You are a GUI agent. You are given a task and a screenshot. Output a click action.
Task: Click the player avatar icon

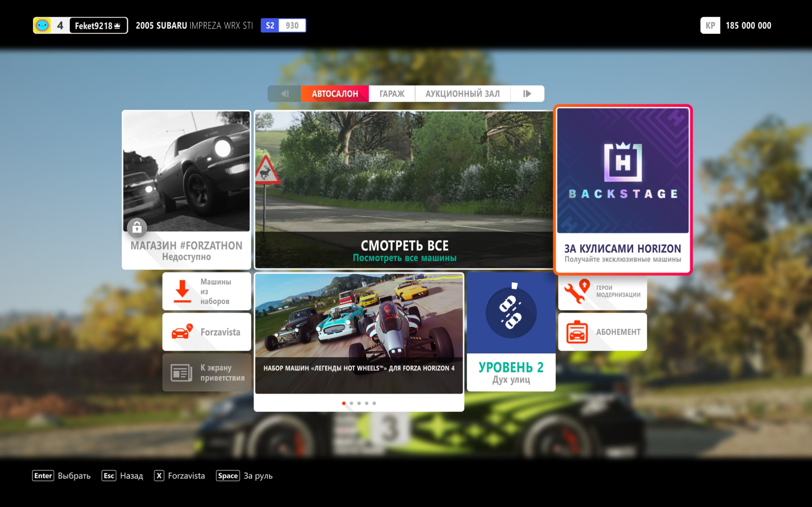point(42,25)
